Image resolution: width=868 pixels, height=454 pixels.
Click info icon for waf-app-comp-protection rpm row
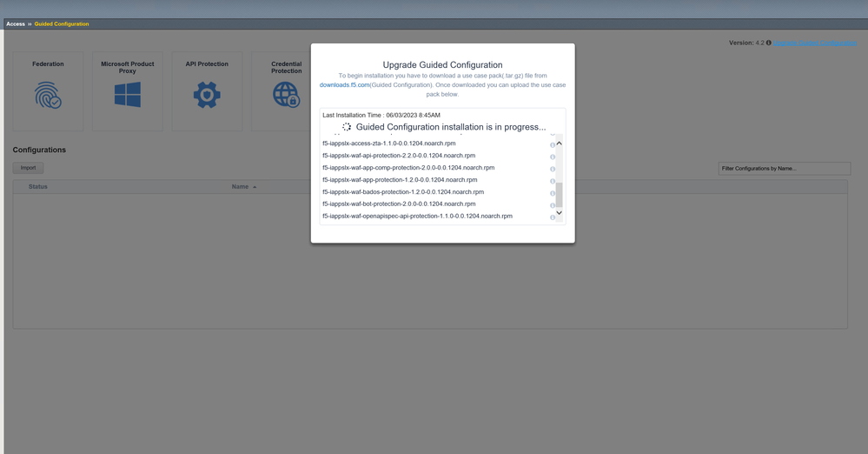(553, 169)
